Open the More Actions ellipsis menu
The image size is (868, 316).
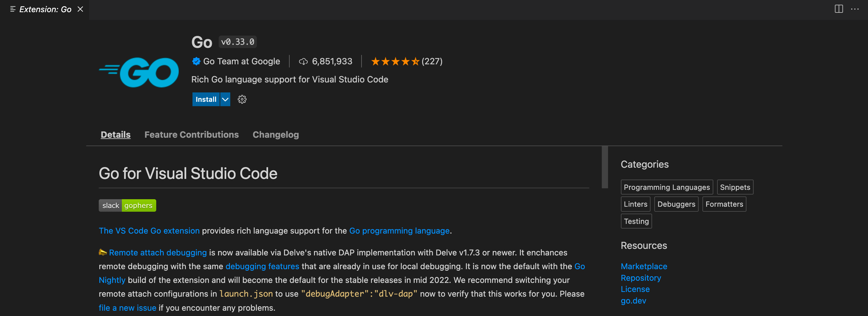coord(855,9)
